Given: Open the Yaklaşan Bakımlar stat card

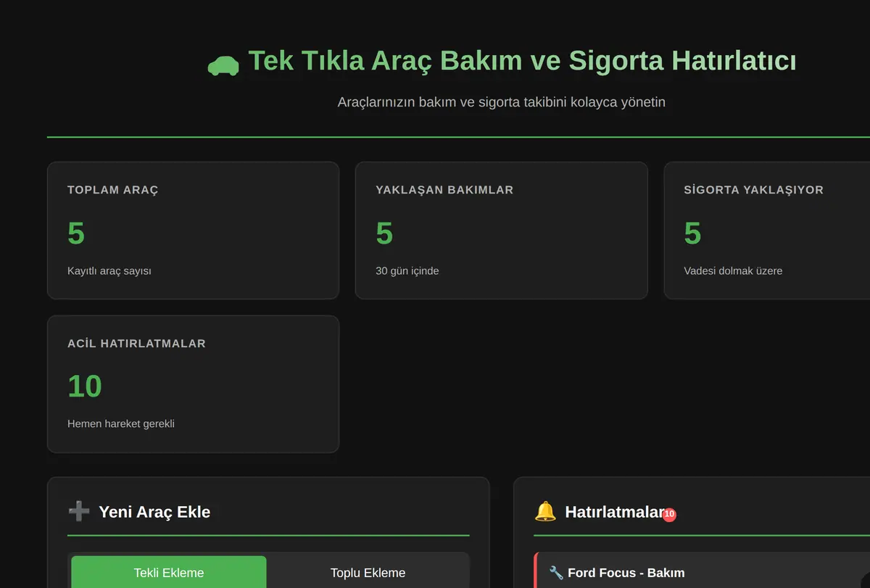Looking at the screenshot, I should (501, 230).
